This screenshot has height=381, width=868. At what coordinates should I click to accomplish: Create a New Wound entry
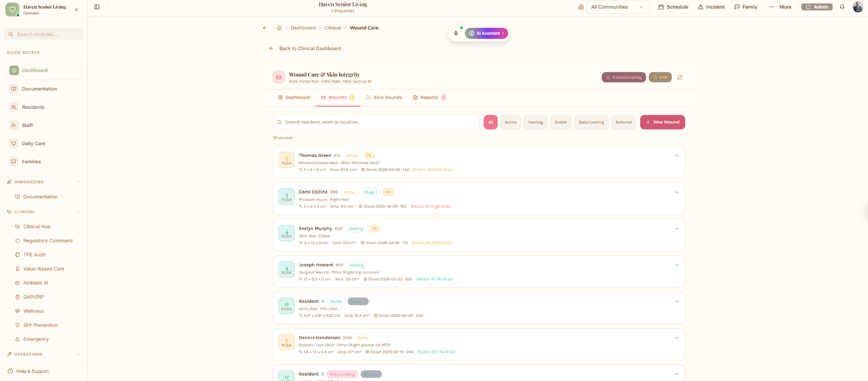[662, 122]
